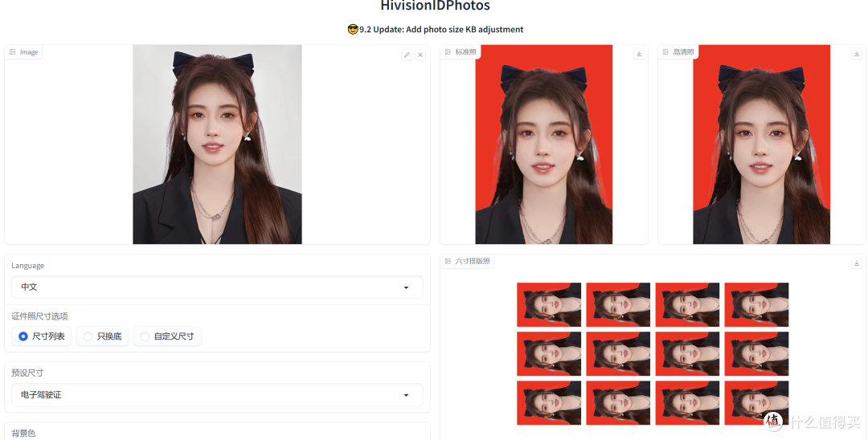868x440 pixels.
Task: Click the six-inch layout photo sheet
Action: pos(653,354)
